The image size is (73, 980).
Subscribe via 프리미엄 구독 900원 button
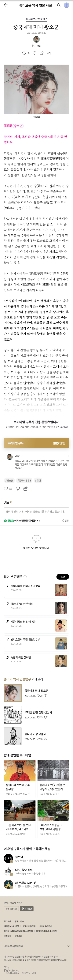pyautogui.click(x=36, y=443)
